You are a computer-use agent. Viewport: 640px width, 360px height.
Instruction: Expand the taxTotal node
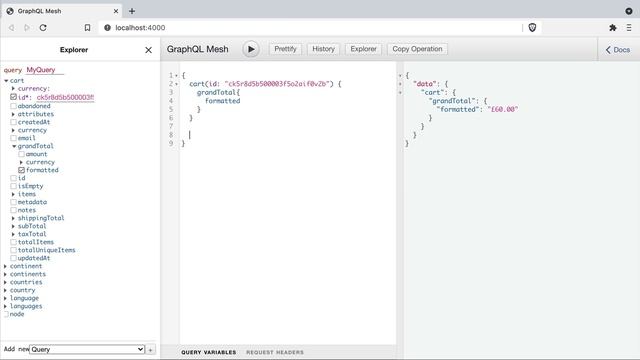click(13, 234)
